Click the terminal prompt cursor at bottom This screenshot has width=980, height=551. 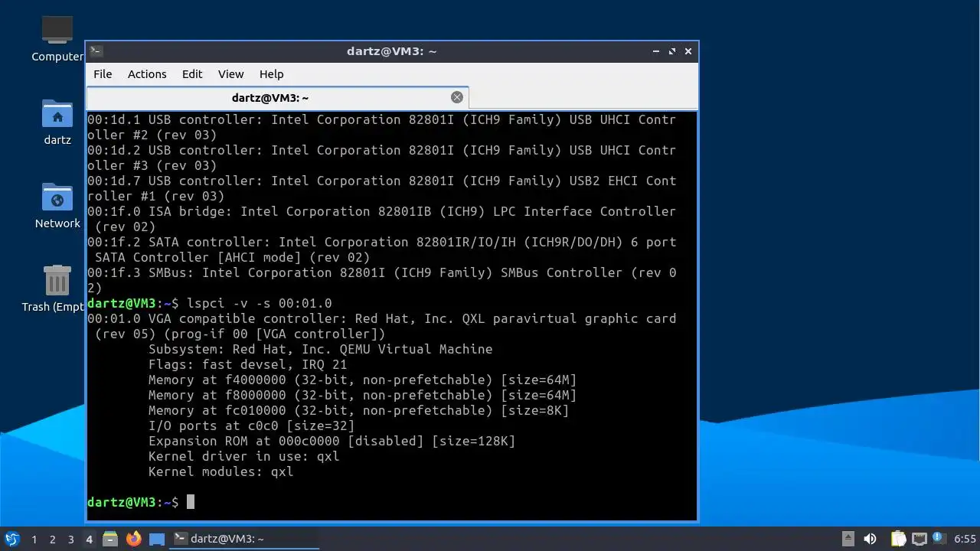[191, 502]
